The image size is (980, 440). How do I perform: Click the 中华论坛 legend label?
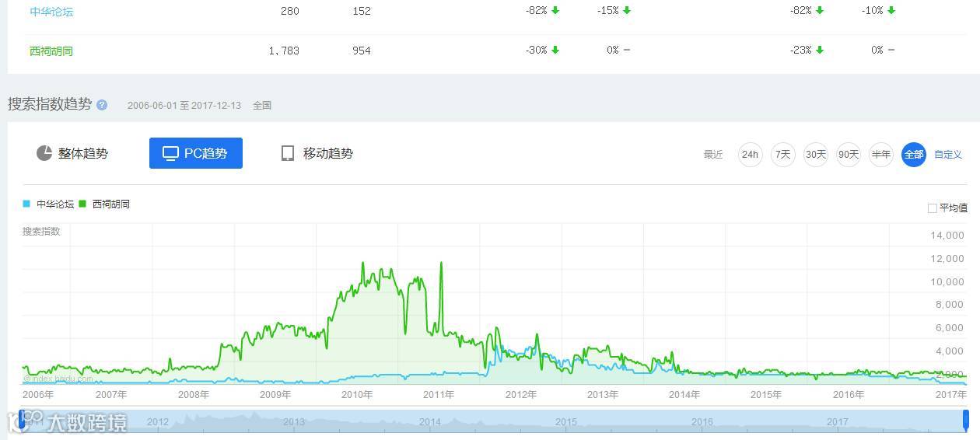pyautogui.click(x=55, y=204)
